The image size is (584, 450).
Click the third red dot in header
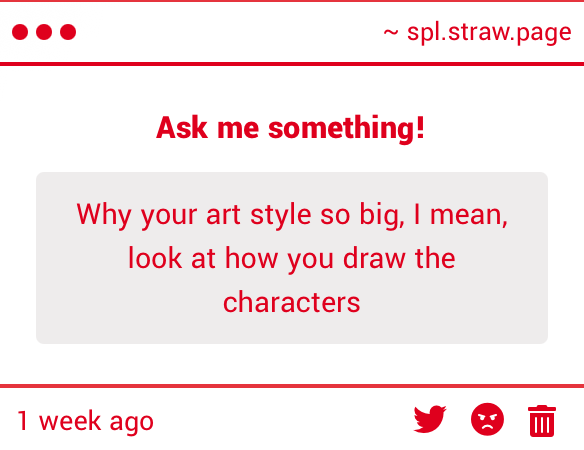point(68,32)
